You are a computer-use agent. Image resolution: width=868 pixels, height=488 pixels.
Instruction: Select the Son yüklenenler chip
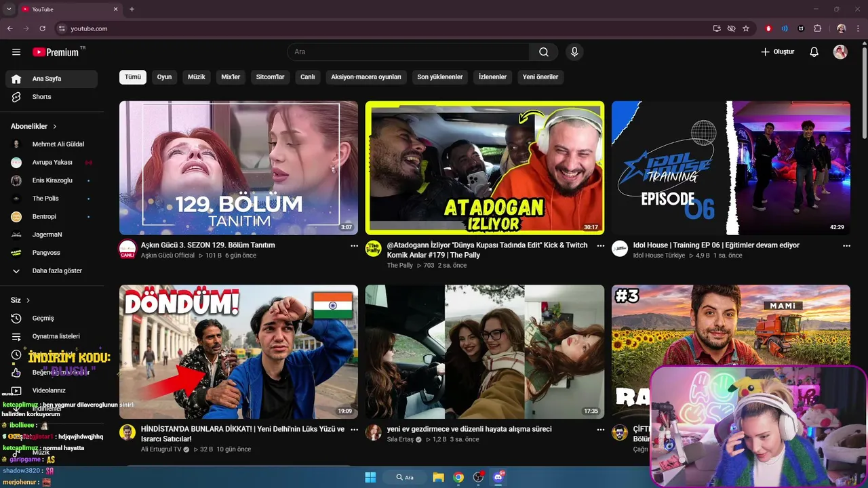click(440, 77)
